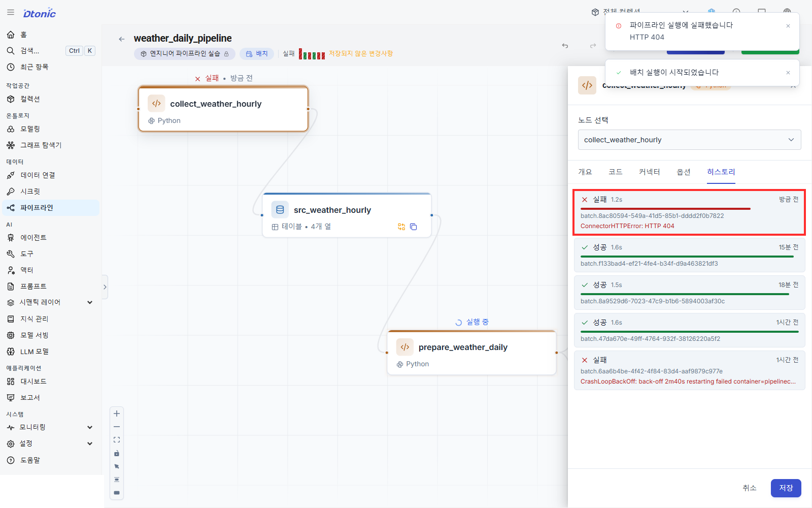The image size is (812, 508).
Task: Expand 모니터링 menu chevron
Action: (x=90, y=427)
